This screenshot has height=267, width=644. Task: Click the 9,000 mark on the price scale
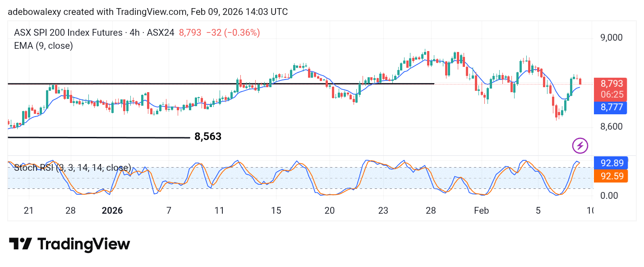click(611, 37)
